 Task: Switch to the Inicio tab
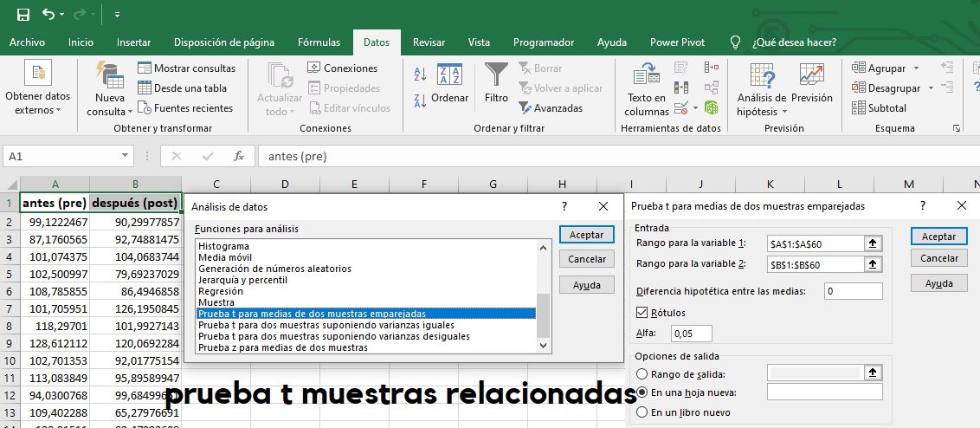click(81, 42)
